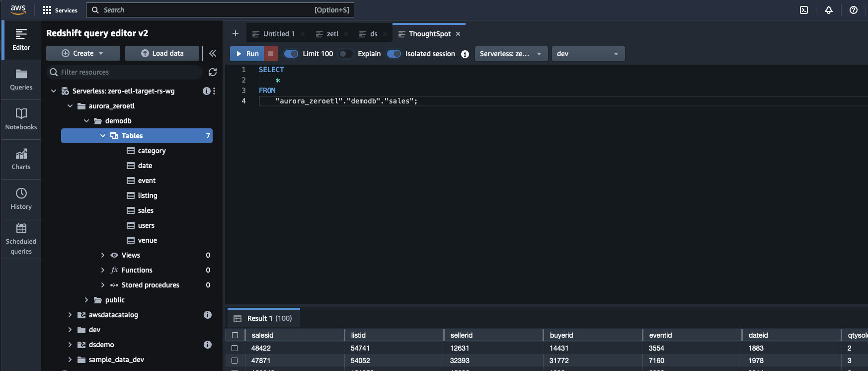Show info for the Serverless workgroup
The image size is (868, 371).
(206, 91)
